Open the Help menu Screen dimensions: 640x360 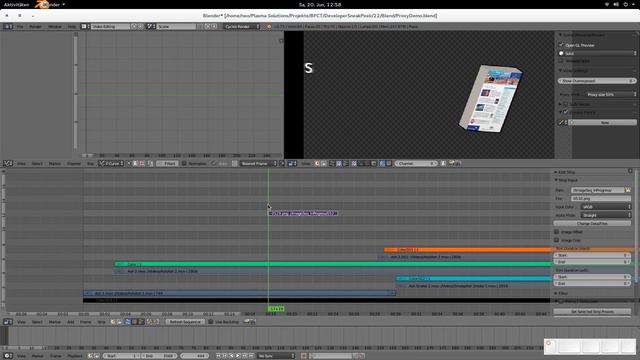(x=72, y=27)
